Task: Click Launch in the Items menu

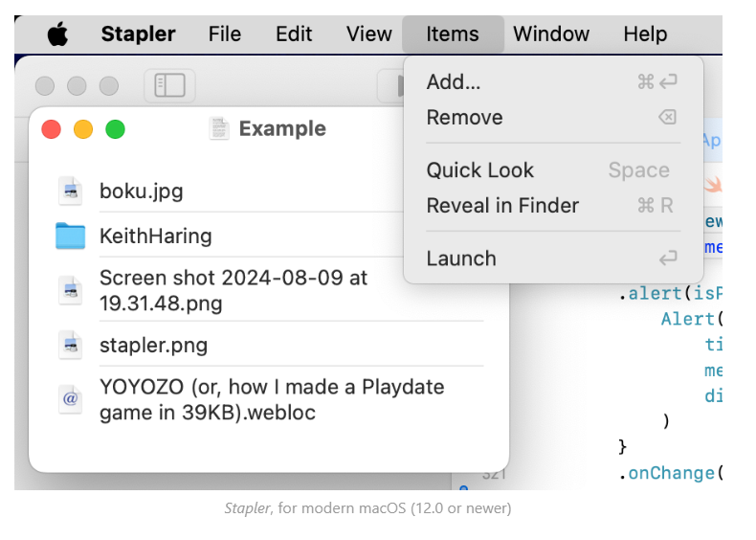Action: click(x=461, y=259)
